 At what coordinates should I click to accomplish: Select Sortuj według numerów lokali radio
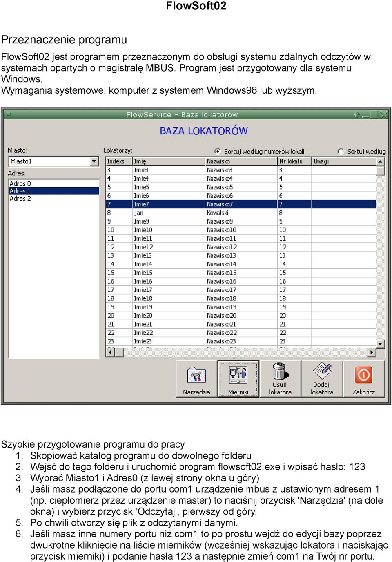coord(218,151)
